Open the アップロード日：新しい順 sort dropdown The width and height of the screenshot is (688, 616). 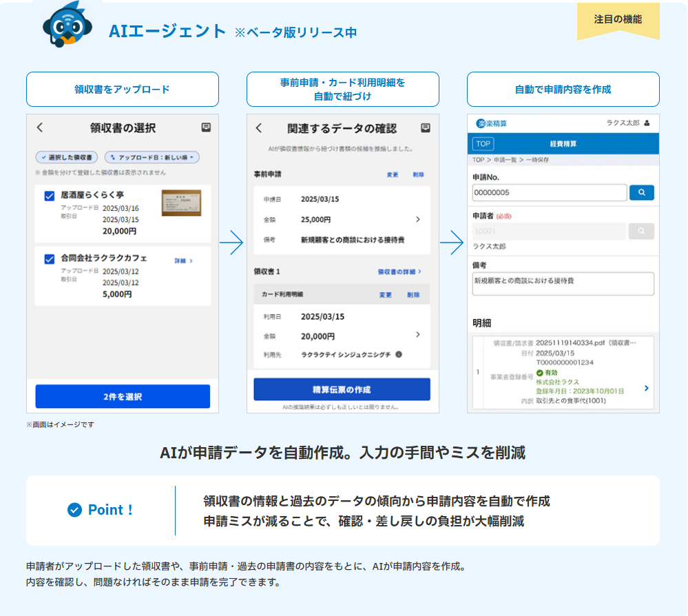pyautogui.click(x=152, y=158)
